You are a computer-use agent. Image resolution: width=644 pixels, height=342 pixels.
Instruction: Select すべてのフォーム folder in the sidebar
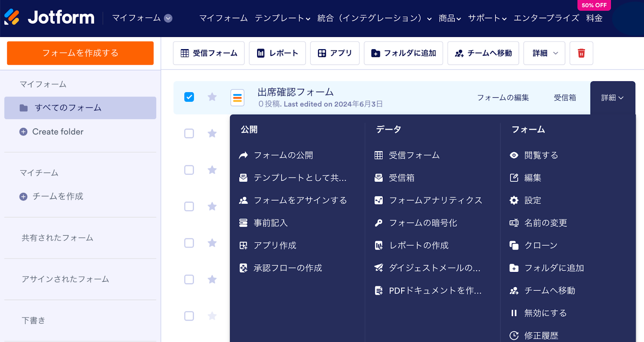pyautogui.click(x=80, y=108)
